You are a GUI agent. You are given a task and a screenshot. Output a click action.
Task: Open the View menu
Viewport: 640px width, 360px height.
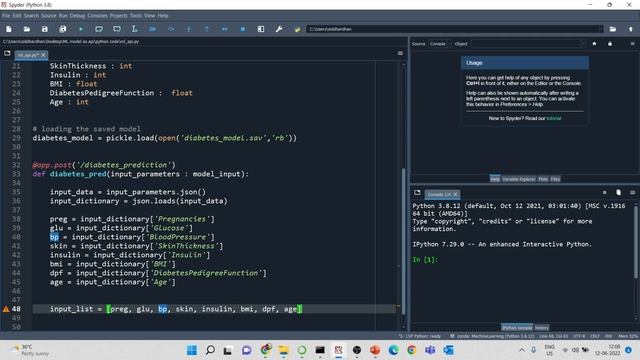click(149, 16)
